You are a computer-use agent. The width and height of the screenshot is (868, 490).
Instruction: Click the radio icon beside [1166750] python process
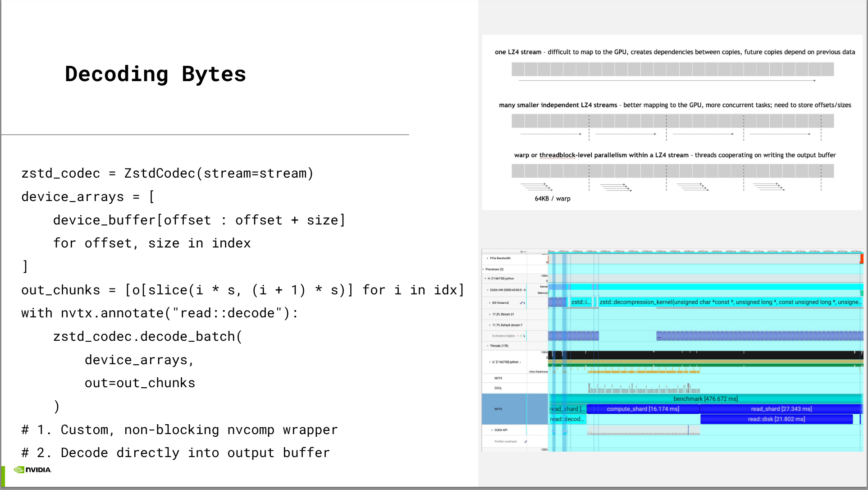pos(489,279)
